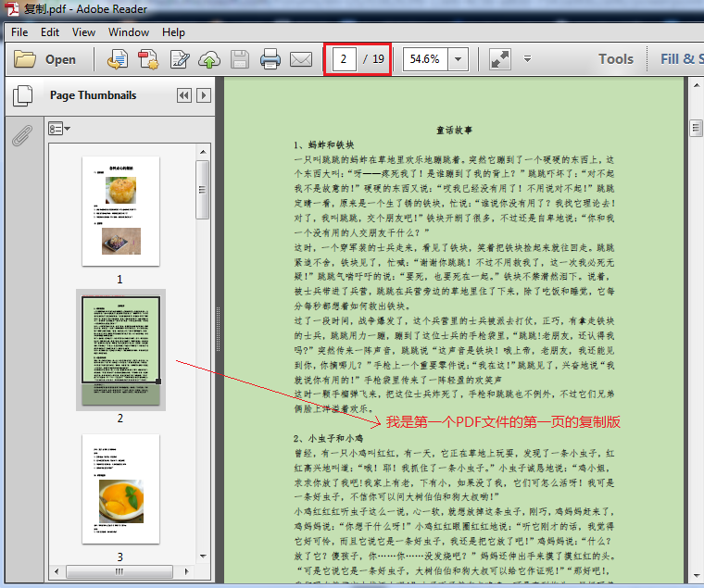This screenshot has width=704, height=588.
Task: Open the zoom percentage dropdown arrow
Action: (458, 59)
